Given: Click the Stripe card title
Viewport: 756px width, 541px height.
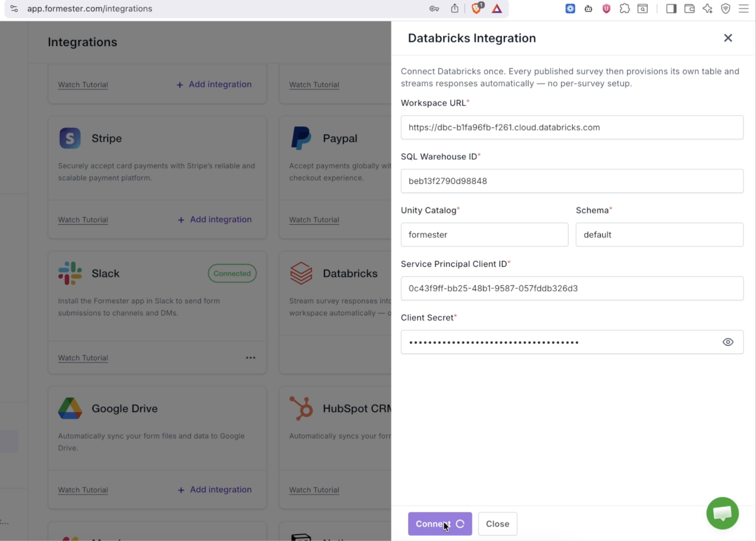Looking at the screenshot, I should pyautogui.click(x=107, y=138).
